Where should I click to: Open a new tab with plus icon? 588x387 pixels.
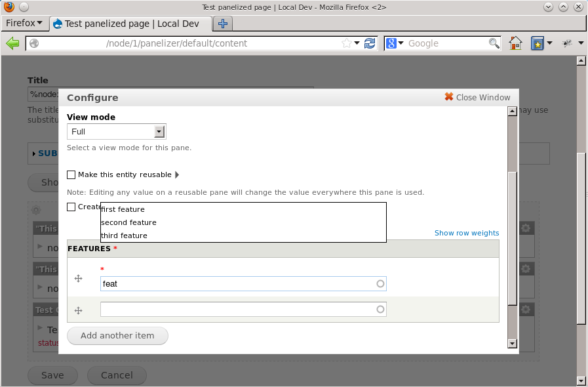pos(223,23)
